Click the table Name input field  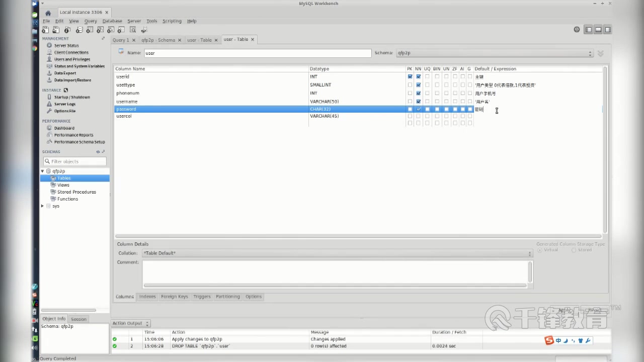258,53
